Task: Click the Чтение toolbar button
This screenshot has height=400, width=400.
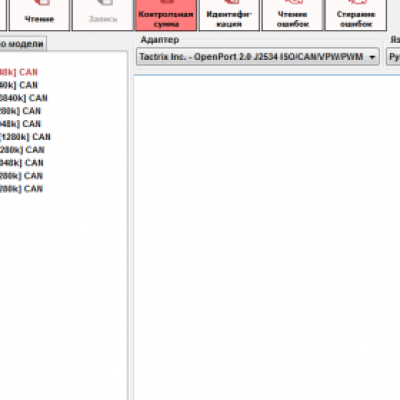Action: tap(39, 15)
